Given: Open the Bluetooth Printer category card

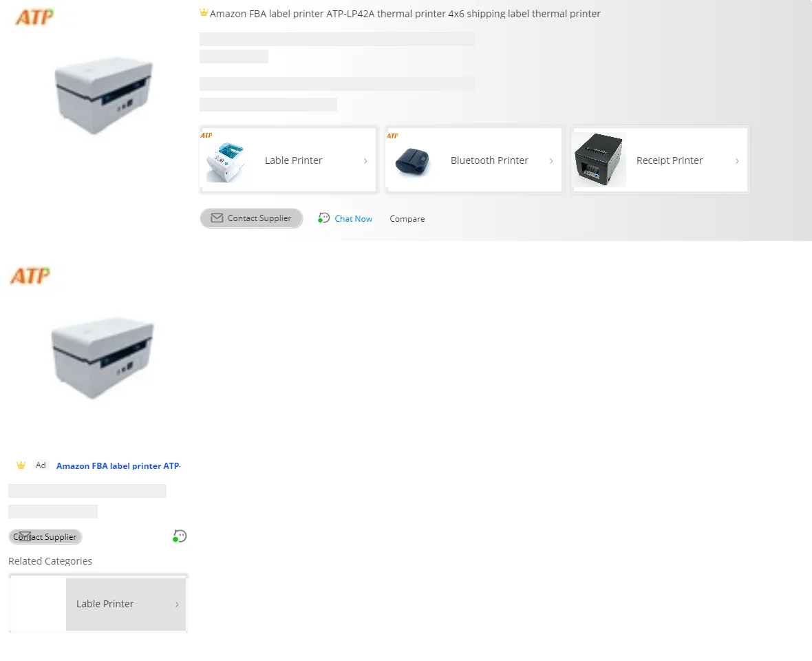Looking at the screenshot, I should [x=474, y=160].
